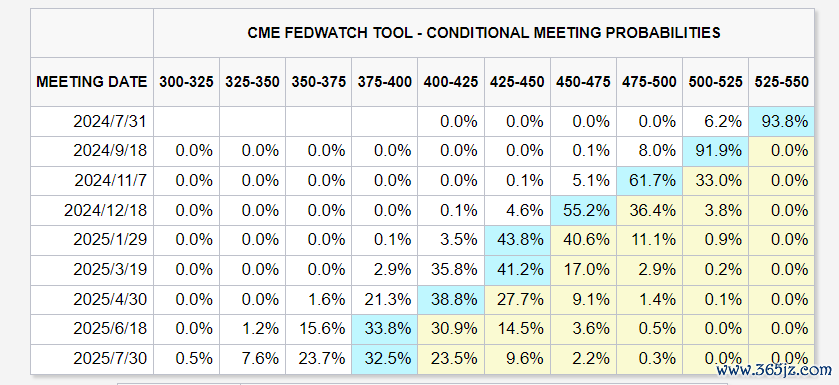
Task: Select the 91.9% highlighted cell for 2024/9/18
Action: [715, 151]
